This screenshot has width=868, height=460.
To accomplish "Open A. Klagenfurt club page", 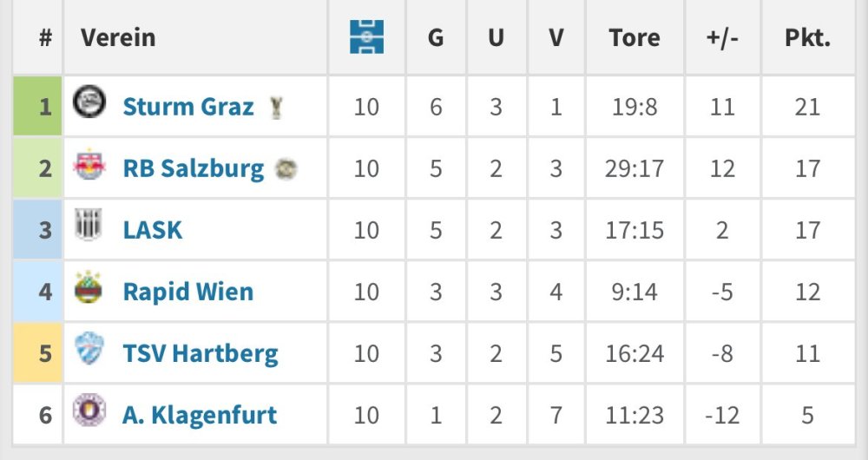I will coord(200,415).
